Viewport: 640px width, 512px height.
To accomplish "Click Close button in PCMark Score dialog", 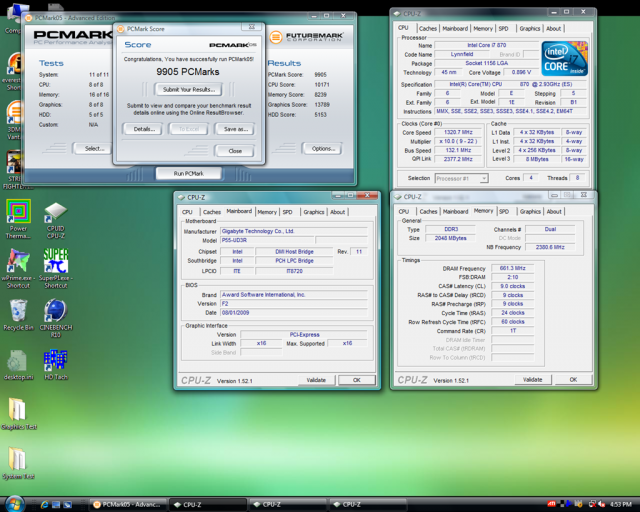I will 235,151.
